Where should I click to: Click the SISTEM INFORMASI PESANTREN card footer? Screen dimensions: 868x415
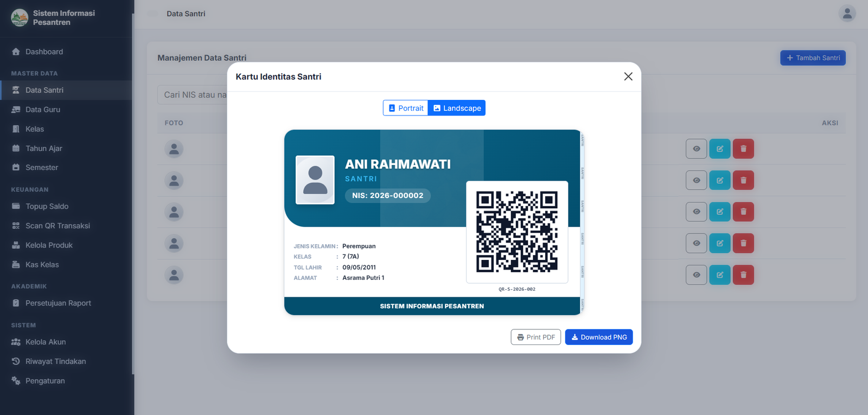point(432,306)
